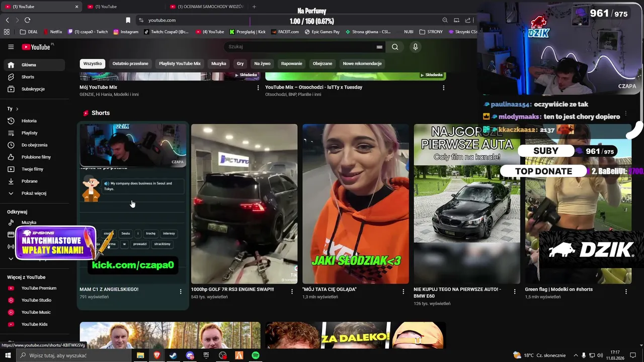Go to Shorts in the sidebar
This screenshot has width=644, height=362.
click(x=34, y=77)
